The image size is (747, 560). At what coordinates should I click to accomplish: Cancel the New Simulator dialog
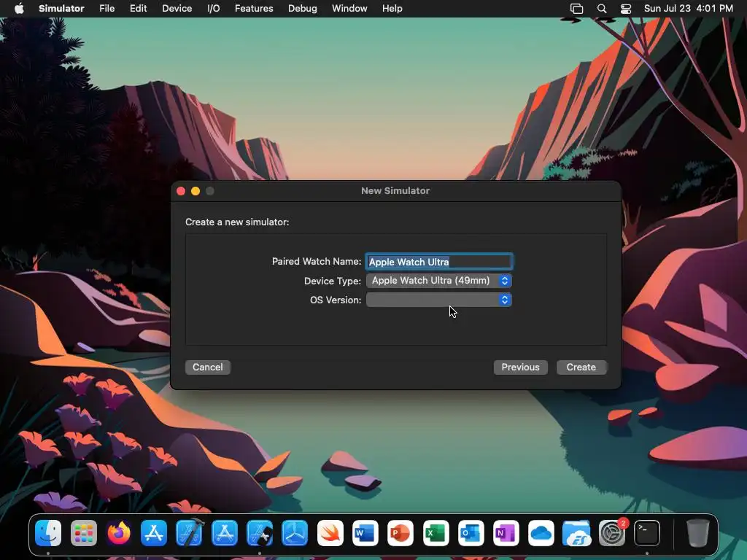208,367
